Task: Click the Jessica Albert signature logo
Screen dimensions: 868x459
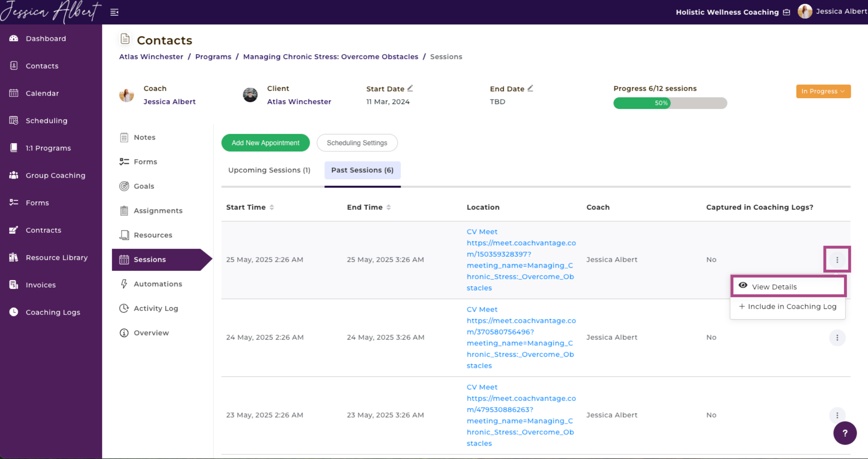Action: click(x=50, y=11)
